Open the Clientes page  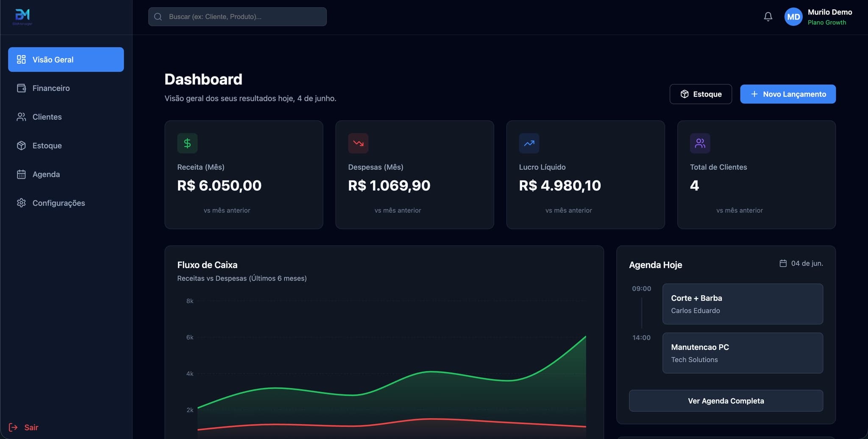click(66, 117)
